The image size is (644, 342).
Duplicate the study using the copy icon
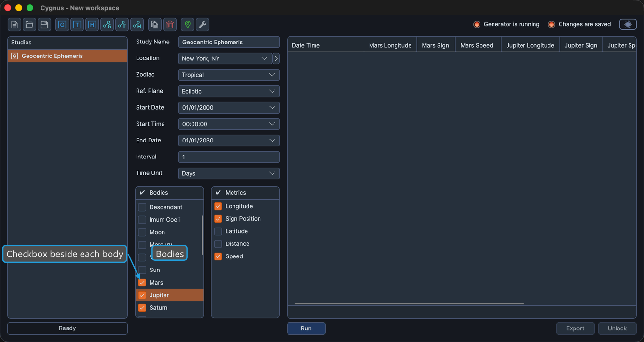(x=155, y=25)
